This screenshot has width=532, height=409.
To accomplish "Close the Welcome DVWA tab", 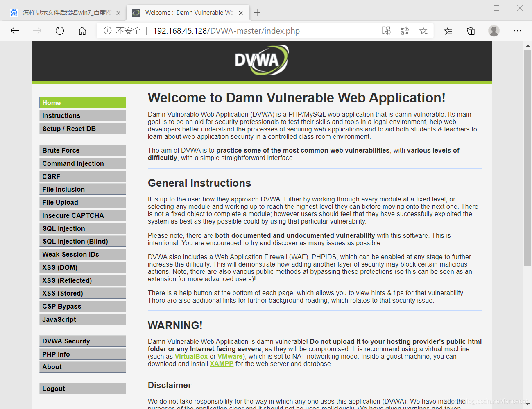I will coord(241,13).
